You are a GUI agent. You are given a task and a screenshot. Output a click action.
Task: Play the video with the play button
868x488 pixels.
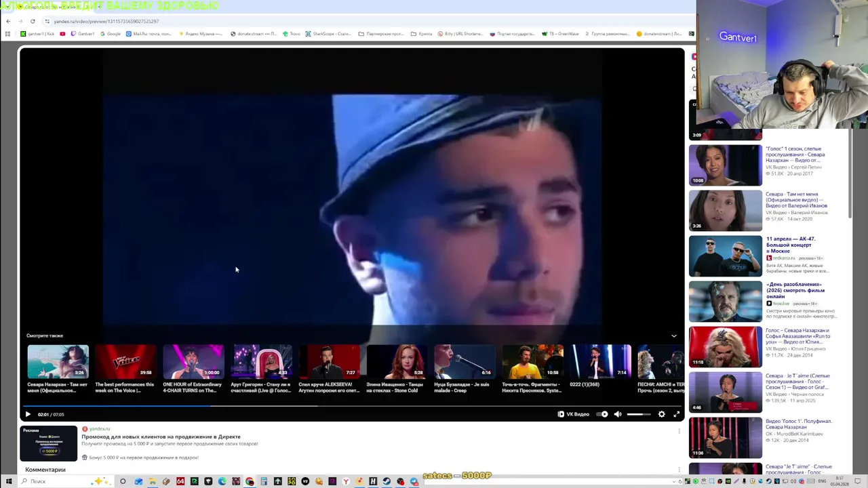tap(28, 414)
